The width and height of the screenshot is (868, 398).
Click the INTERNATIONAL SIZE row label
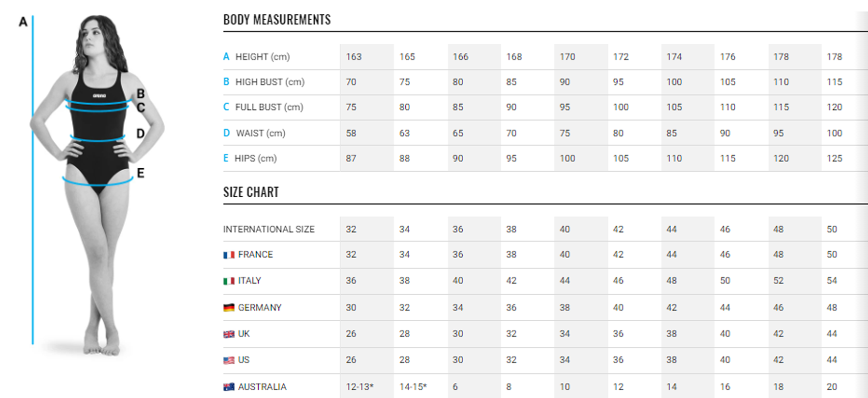tap(269, 229)
